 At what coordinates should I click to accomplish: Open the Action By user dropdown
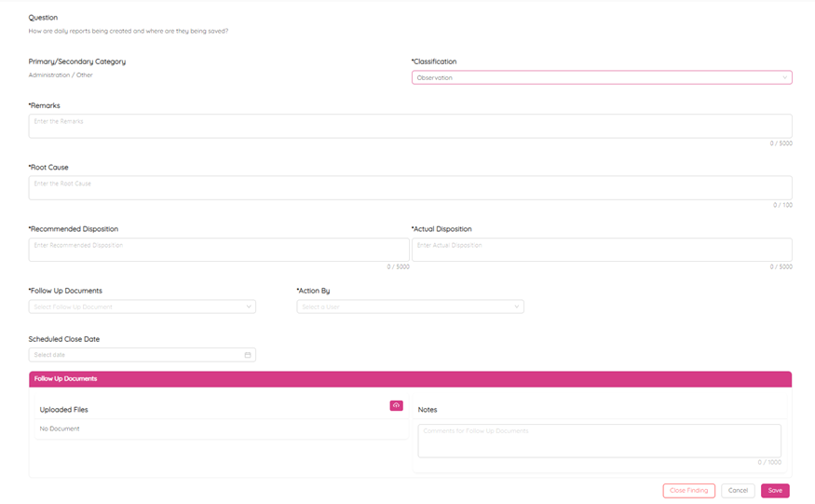coord(410,306)
